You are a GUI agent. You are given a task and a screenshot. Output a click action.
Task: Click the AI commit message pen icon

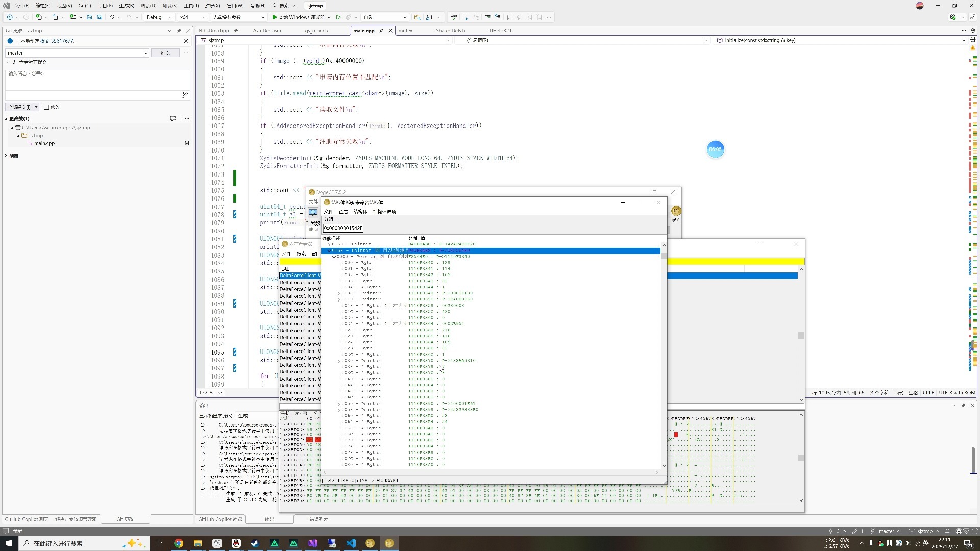[x=185, y=95]
